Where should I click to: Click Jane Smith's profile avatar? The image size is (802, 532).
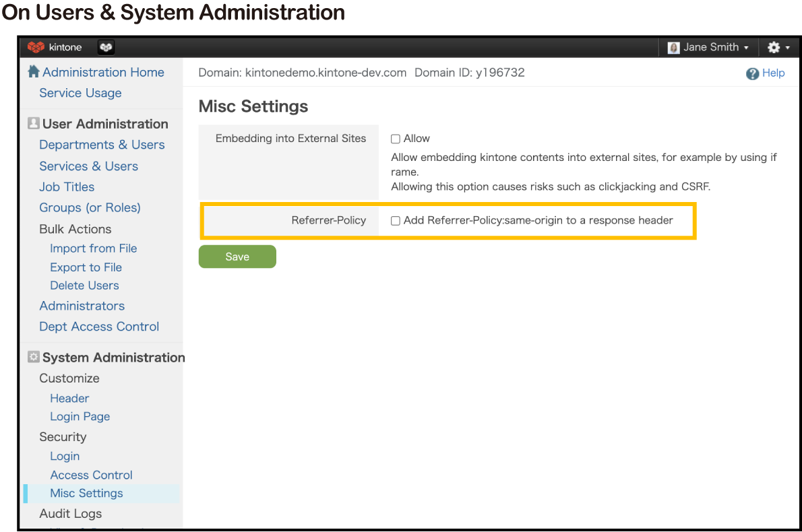(x=673, y=48)
